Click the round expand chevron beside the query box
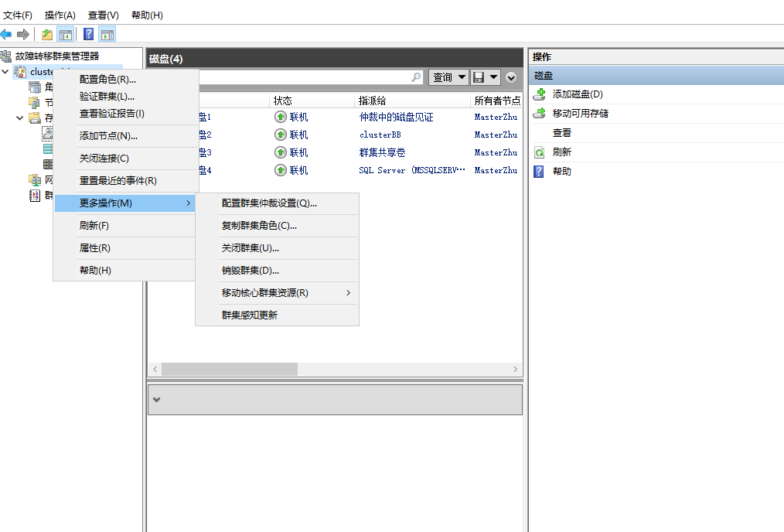This screenshot has width=784, height=532. (511, 77)
